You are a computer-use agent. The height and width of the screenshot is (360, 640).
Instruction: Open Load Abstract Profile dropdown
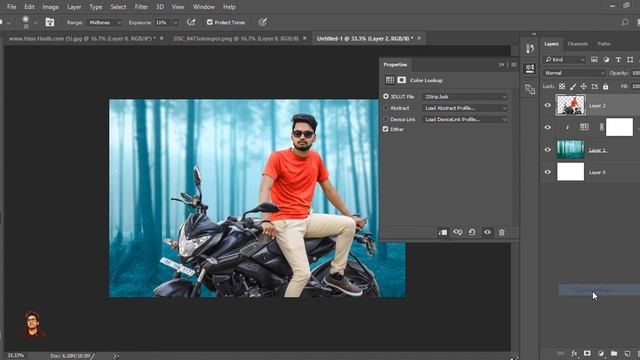(x=466, y=108)
